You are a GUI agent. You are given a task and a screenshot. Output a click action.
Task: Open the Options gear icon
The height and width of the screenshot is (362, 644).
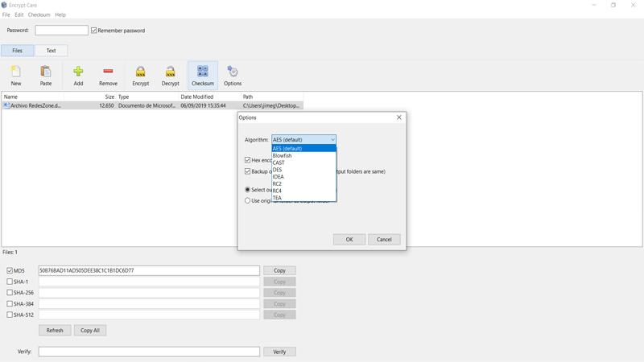(233, 72)
